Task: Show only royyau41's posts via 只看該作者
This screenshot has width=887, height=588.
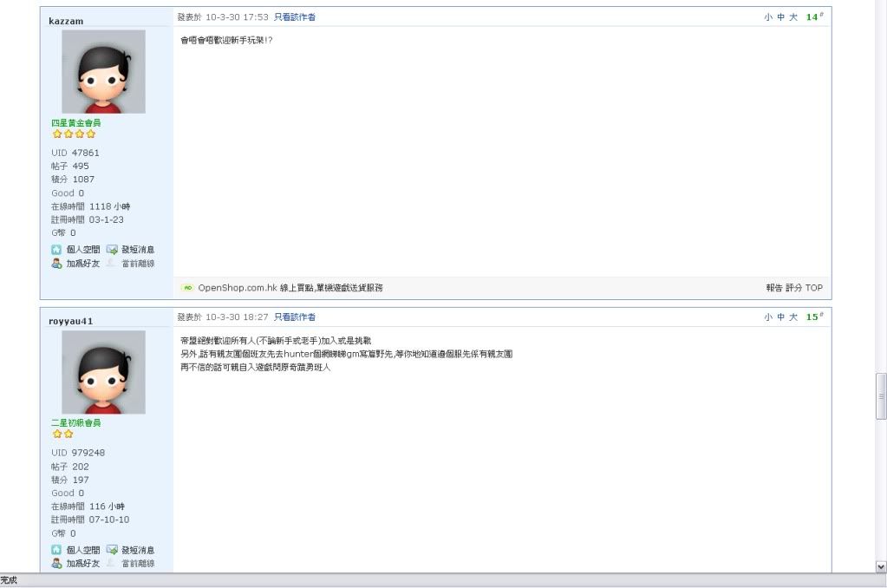Action: 295,317
